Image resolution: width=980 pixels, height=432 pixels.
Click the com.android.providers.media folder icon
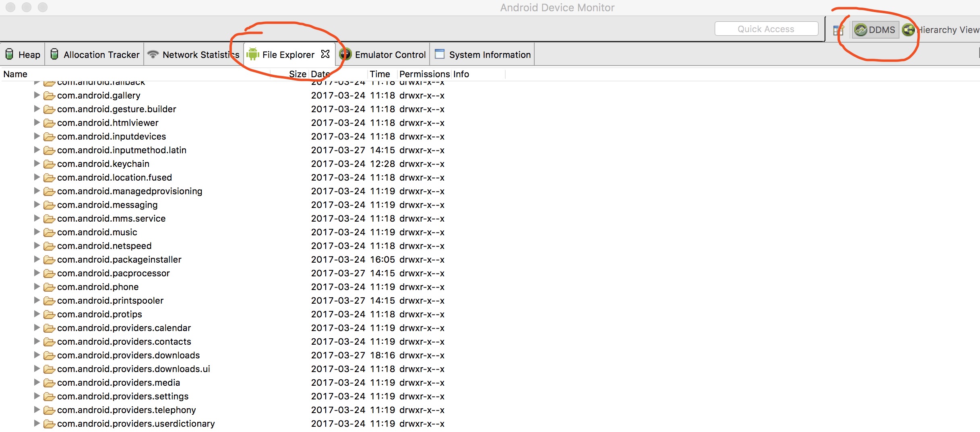pos(49,383)
